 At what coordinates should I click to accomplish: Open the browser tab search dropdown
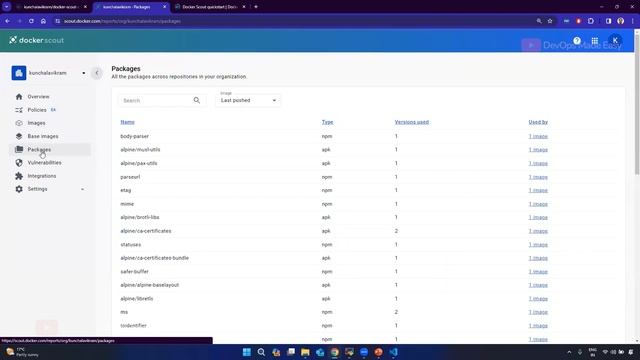7,7
